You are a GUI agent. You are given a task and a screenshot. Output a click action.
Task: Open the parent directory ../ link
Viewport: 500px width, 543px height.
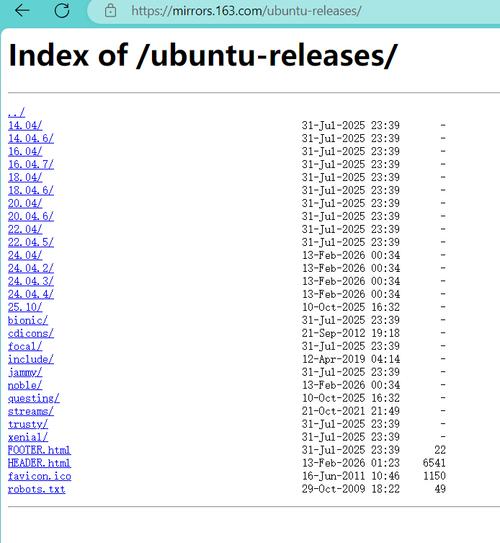(x=16, y=112)
